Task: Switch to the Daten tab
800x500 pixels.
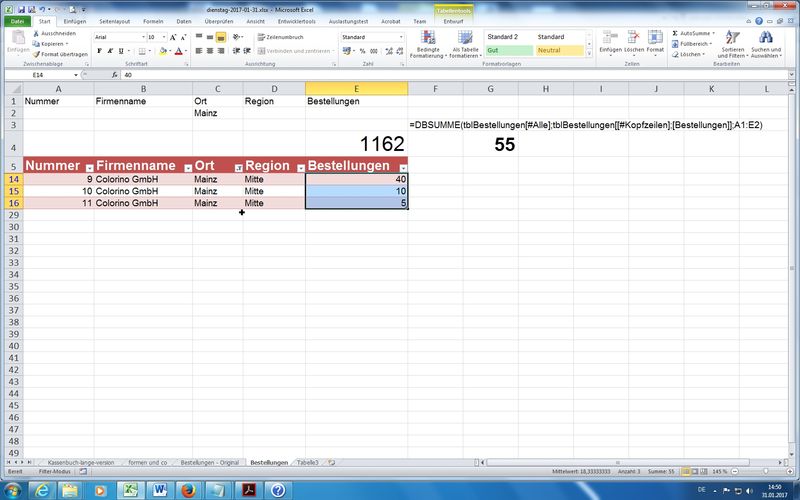Action: click(x=184, y=21)
